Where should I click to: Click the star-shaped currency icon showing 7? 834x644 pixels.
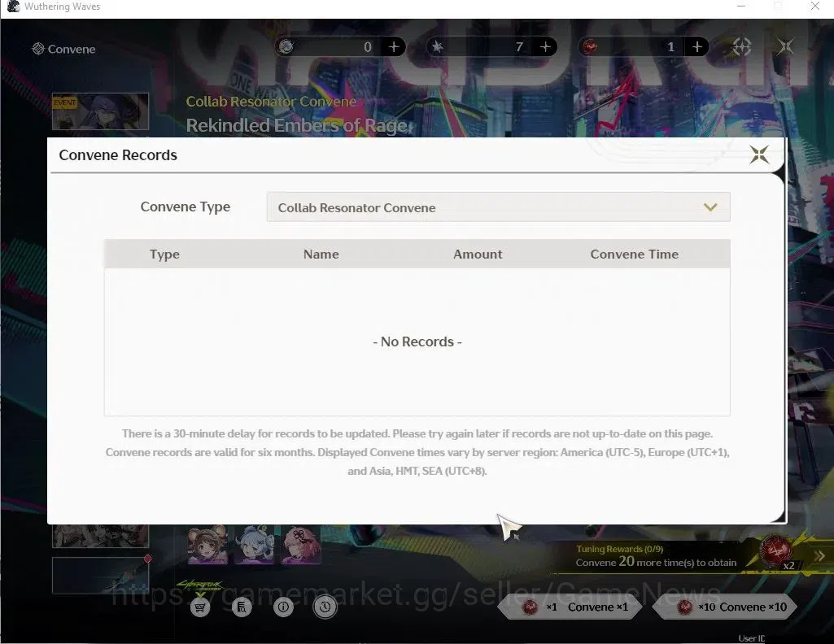click(437, 47)
